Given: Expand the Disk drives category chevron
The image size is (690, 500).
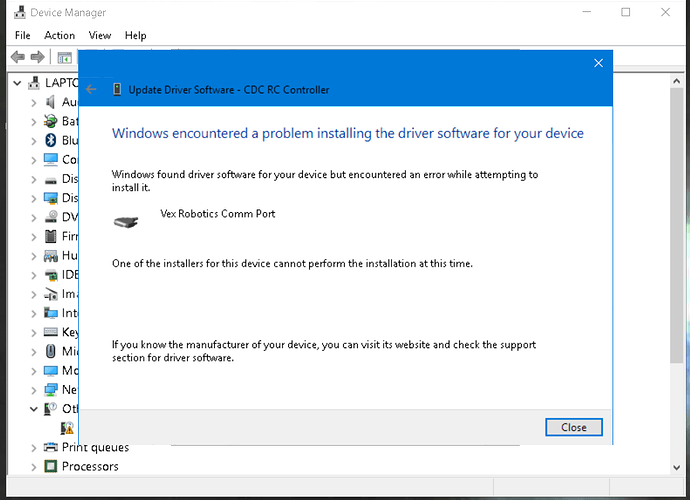Looking at the screenshot, I should (x=34, y=180).
